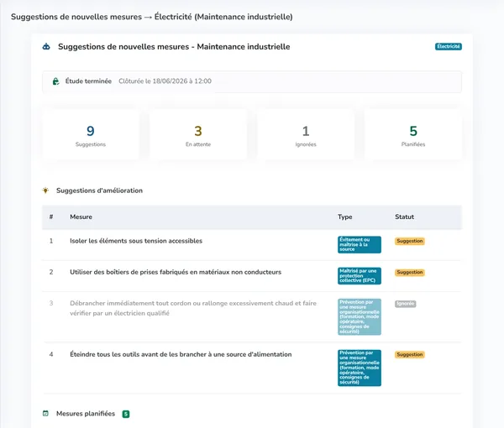Click the organisational type tag in row 4
Screen dimensions: 504x428
pos(360,368)
